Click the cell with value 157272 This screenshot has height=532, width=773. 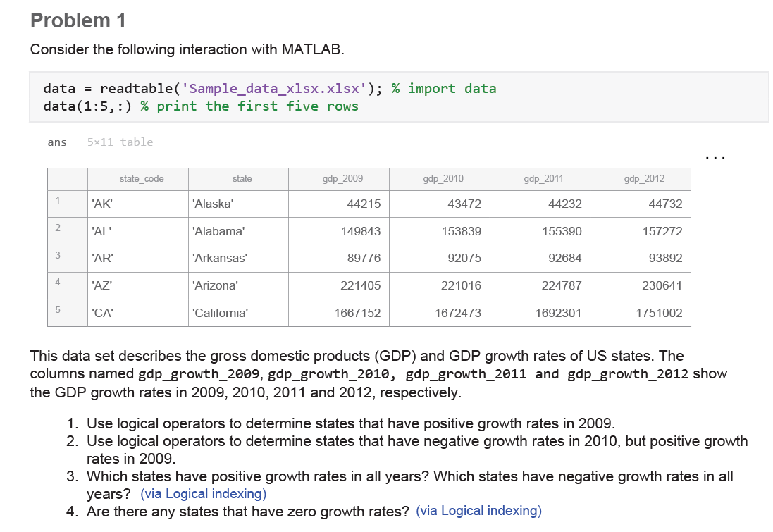click(641, 231)
